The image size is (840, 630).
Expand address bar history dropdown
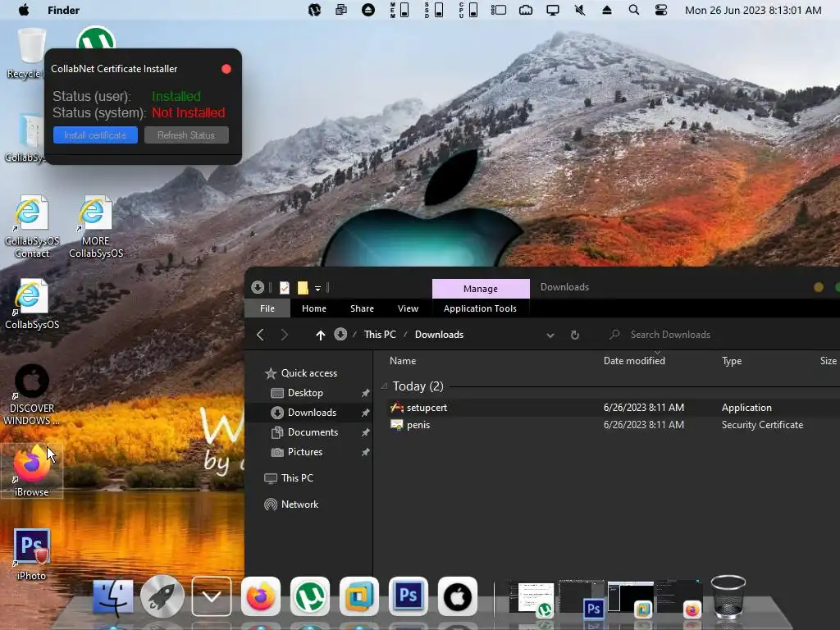click(x=550, y=336)
